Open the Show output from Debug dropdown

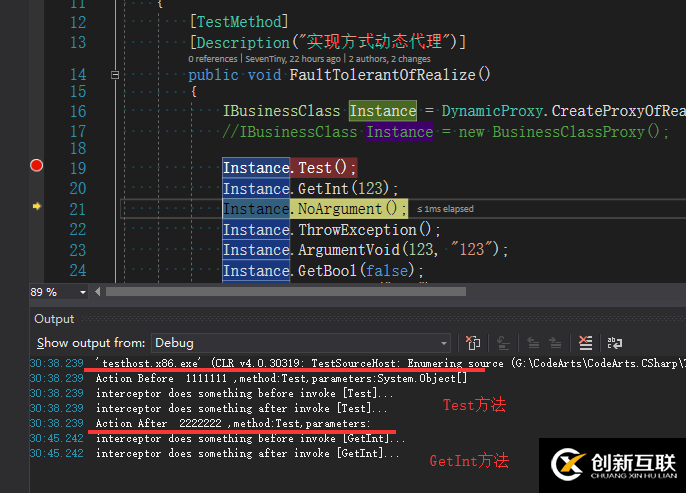point(301,343)
